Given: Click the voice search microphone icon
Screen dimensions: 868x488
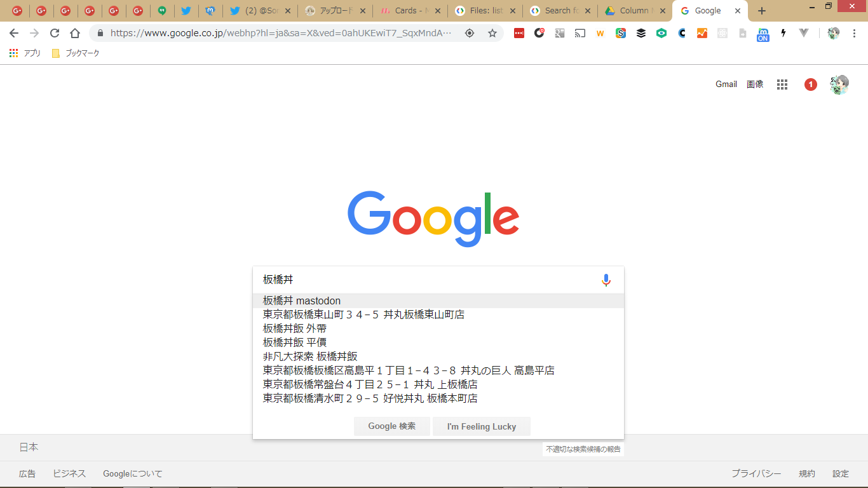Looking at the screenshot, I should [606, 280].
